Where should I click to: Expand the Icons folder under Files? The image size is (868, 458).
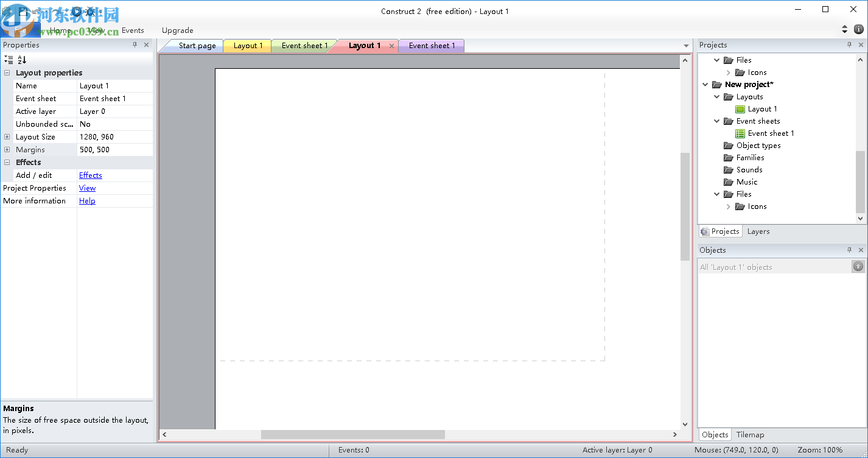point(729,206)
